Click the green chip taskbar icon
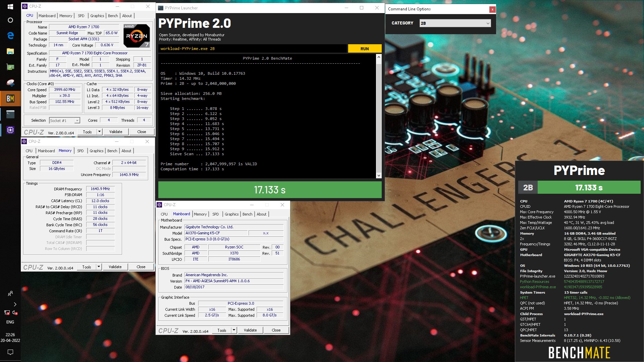 coord(10,67)
